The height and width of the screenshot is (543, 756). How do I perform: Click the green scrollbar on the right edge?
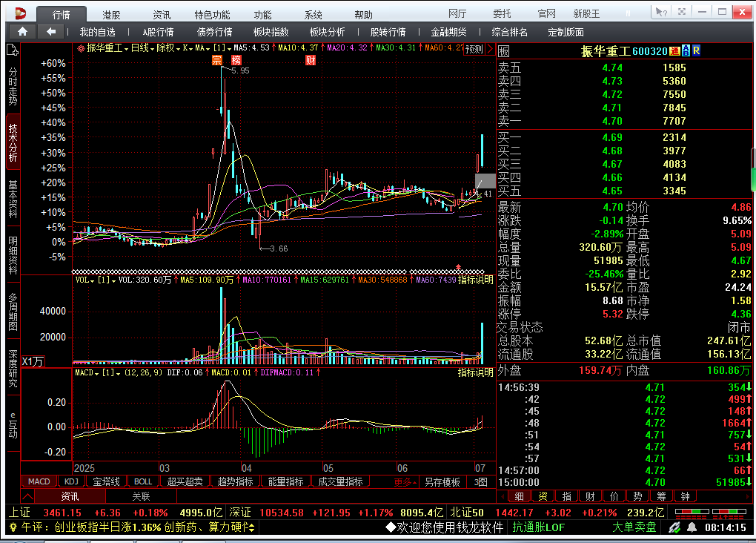tap(753, 179)
